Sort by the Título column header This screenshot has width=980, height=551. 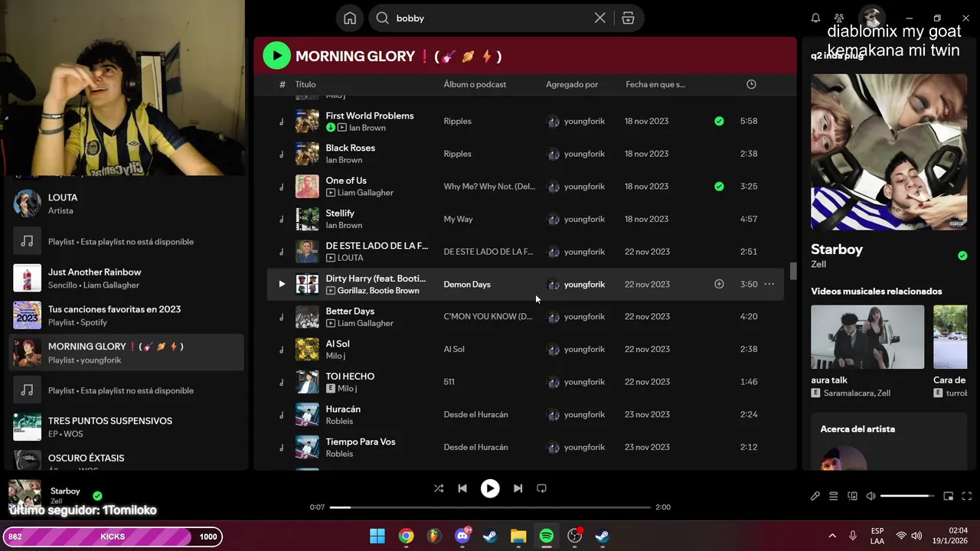tap(305, 84)
